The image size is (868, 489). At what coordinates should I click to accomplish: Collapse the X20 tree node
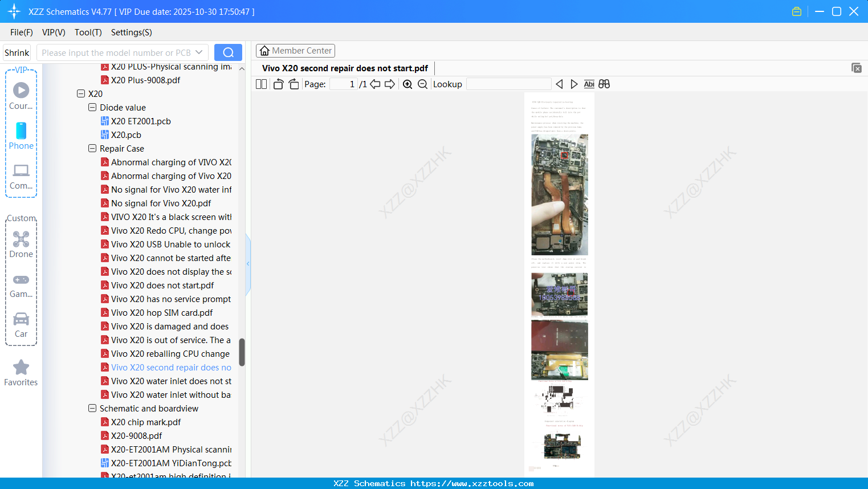pyautogui.click(x=81, y=93)
